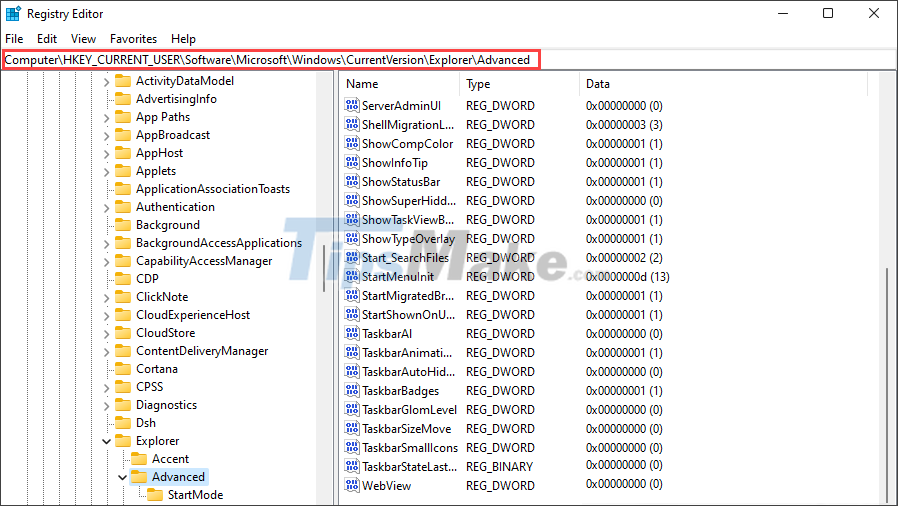The height and width of the screenshot is (506, 898).
Task: Click the TaskbarStateLast binary value icon
Action: 352,467
